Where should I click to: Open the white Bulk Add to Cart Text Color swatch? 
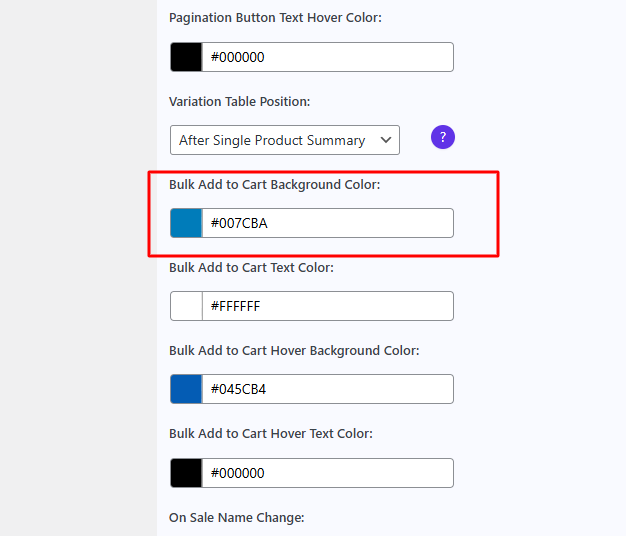(x=186, y=306)
